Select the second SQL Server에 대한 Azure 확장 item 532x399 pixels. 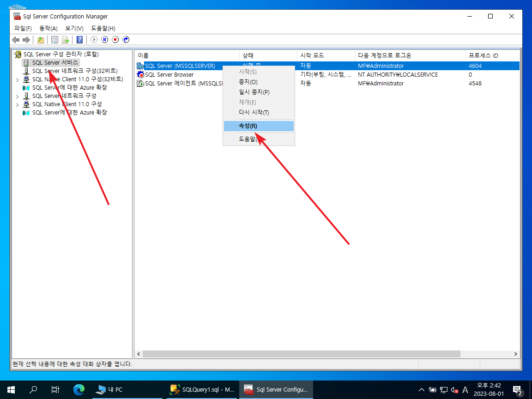(x=70, y=112)
